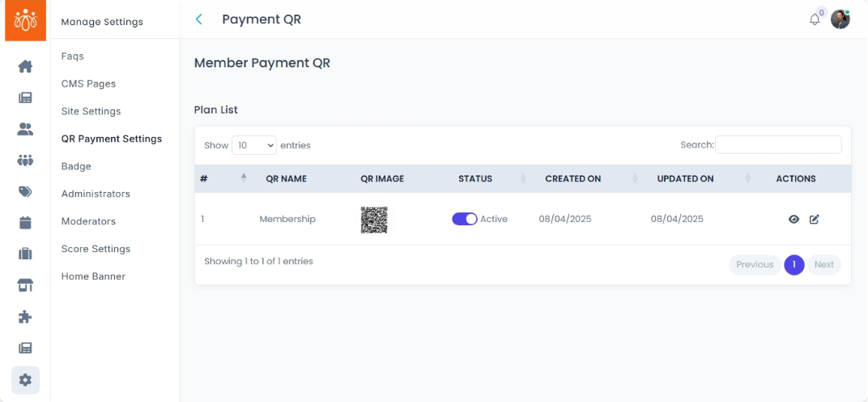Viewport: 868px width, 402px height.
Task: Click the two-person users icon in sidebar
Action: (x=25, y=129)
